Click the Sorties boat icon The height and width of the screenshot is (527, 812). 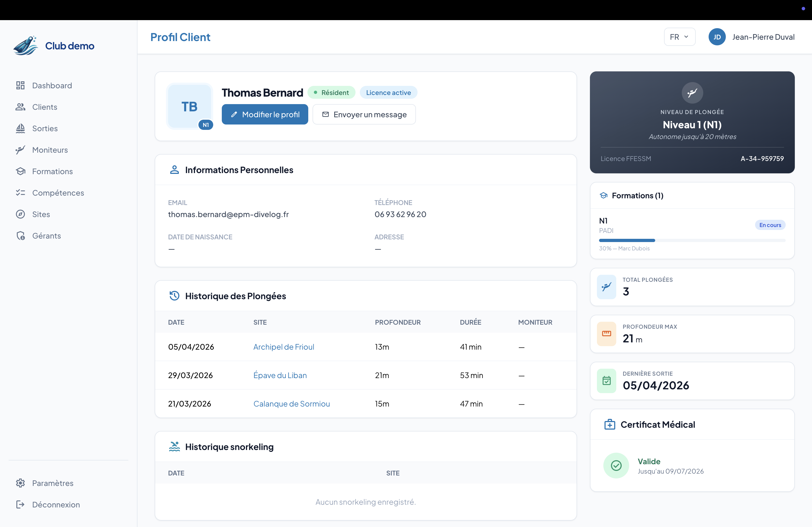click(x=20, y=128)
